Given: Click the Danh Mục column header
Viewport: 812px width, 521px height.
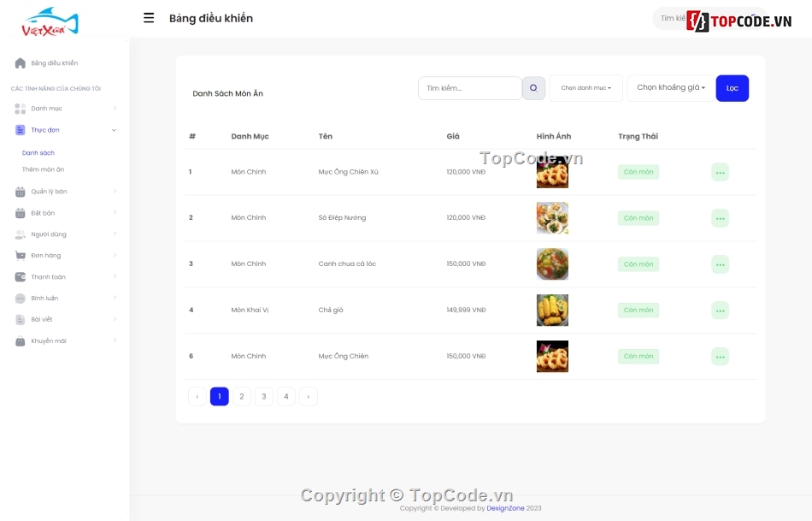Looking at the screenshot, I should [250, 136].
